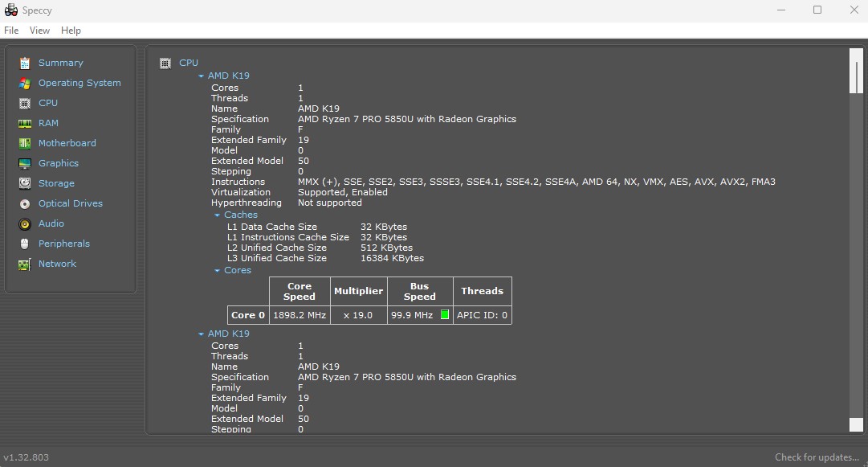The image size is (868, 467).
Task: Click the Multiplier column header
Action: [358, 291]
